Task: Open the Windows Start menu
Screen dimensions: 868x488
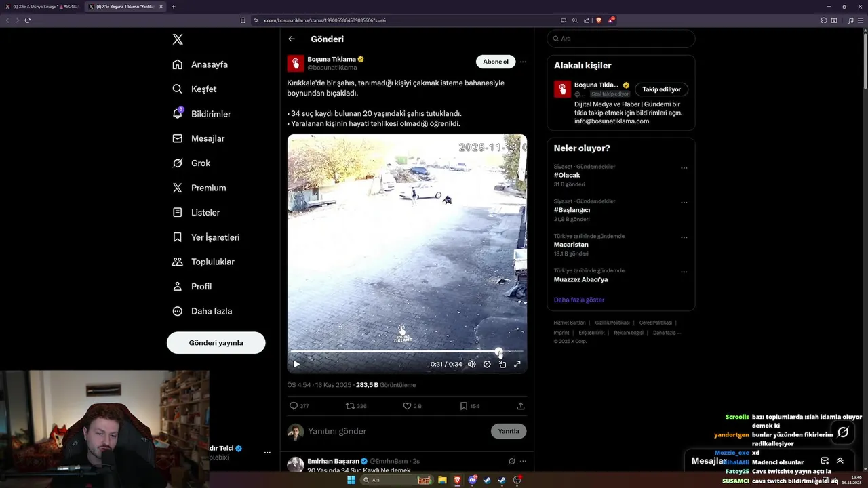Action: pyautogui.click(x=351, y=480)
